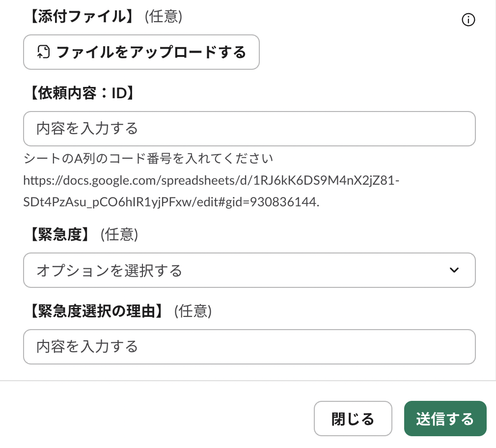Image resolution: width=496 pixels, height=448 pixels.
Task: Click the upload icon in the file button
Action: click(x=44, y=52)
